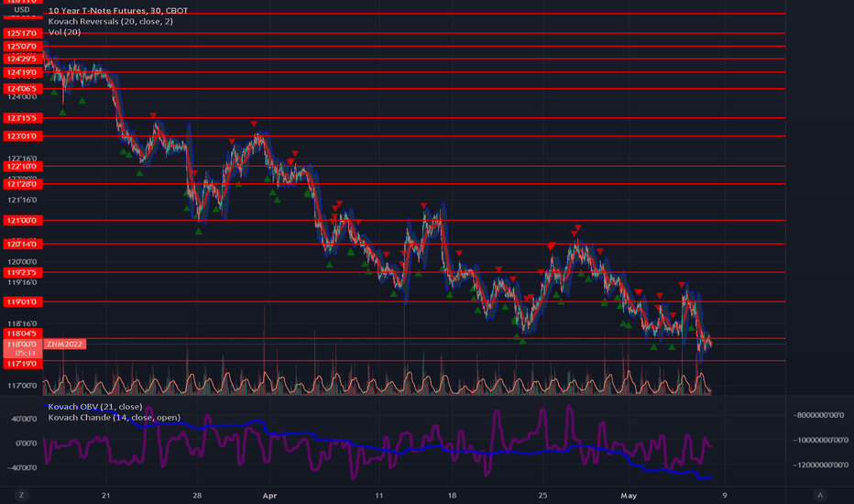
Task: Select the 122'10'0 red price level label
Action: [22, 167]
